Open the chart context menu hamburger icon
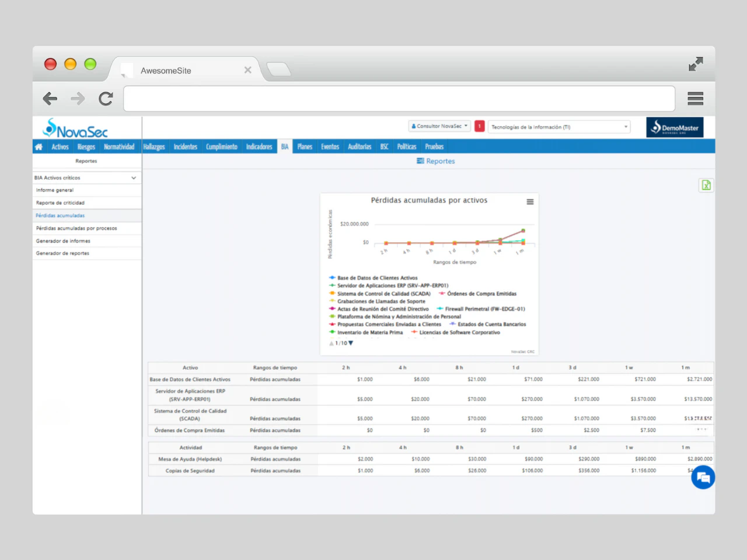The height and width of the screenshot is (560, 747). point(530,202)
